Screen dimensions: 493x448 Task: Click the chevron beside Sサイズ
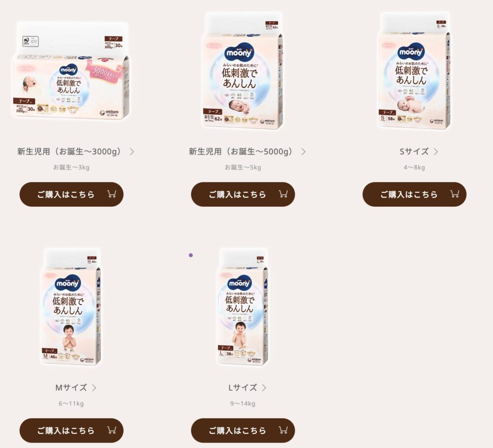click(436, 151)
